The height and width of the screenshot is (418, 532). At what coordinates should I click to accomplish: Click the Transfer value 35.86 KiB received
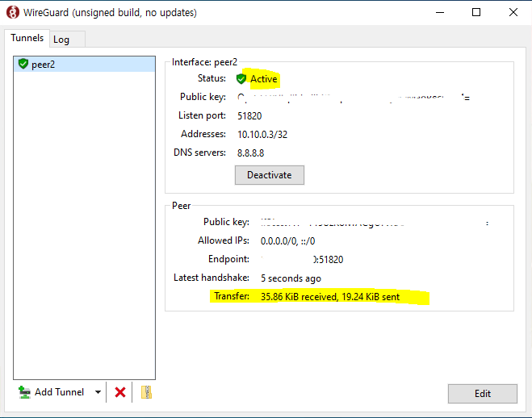tap(330, 297)
